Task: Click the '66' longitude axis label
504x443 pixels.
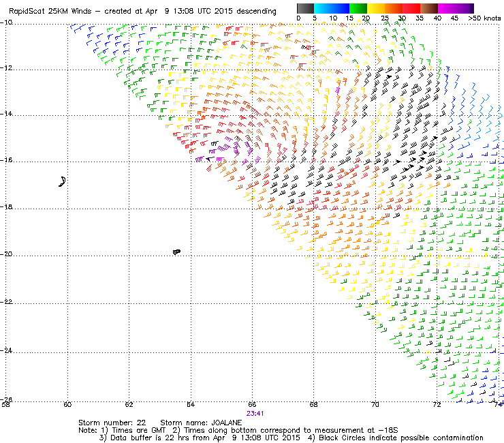Action: [252, 404]
